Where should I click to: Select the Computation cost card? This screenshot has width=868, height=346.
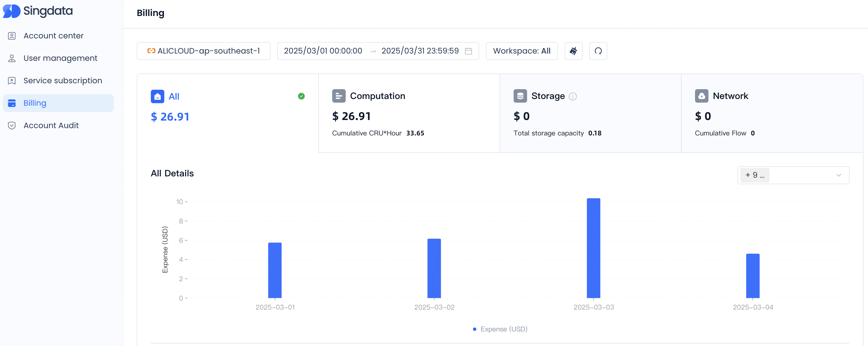409,113
